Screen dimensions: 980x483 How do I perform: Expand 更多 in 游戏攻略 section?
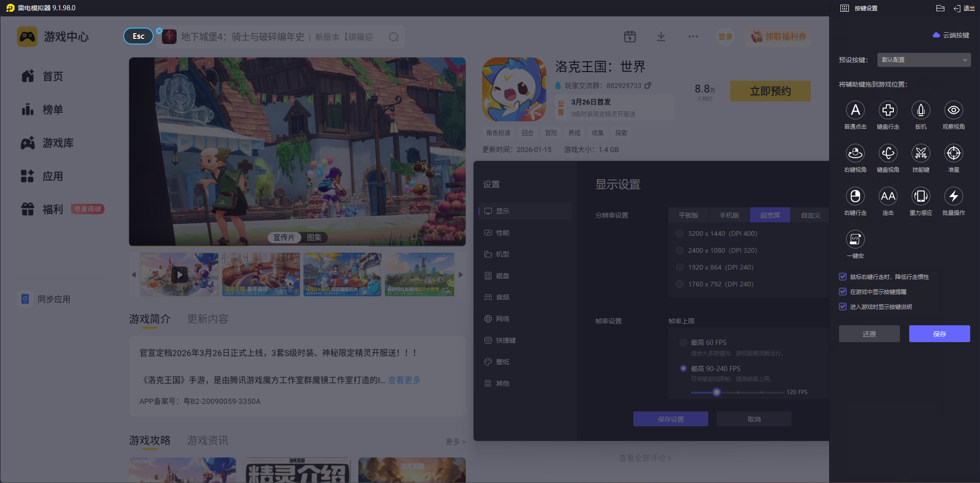(x=455, y=441)
